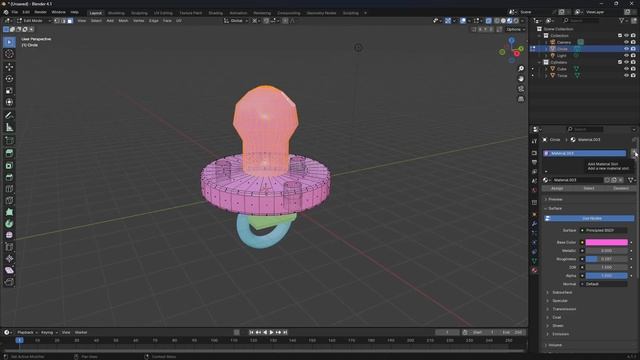Add a new material slot
The image size is (640, 360).
tap(633, 153)
